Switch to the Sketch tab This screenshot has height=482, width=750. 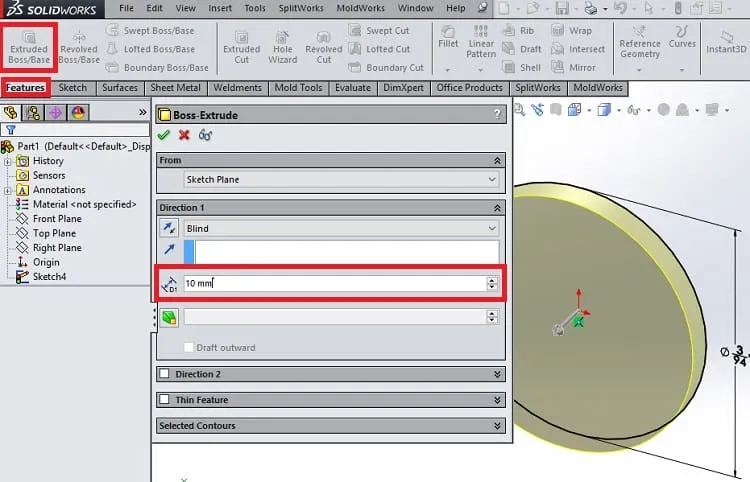coord(73,88)
